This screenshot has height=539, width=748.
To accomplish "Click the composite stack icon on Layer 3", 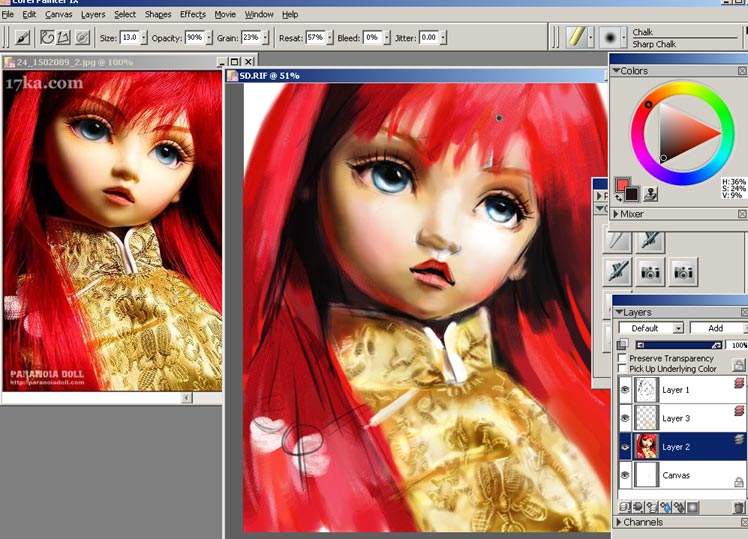I will coord(739,411).
